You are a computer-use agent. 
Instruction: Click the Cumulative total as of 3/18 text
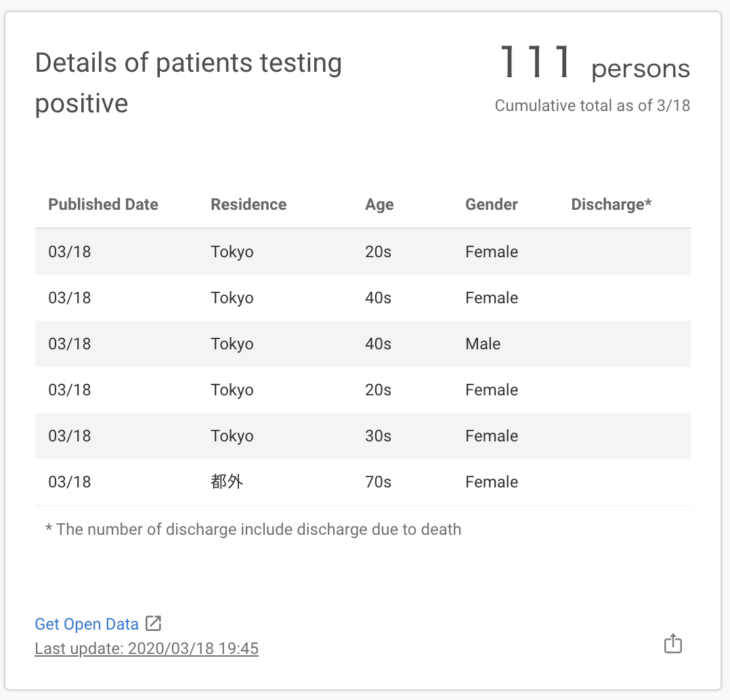tap(593, 106)
